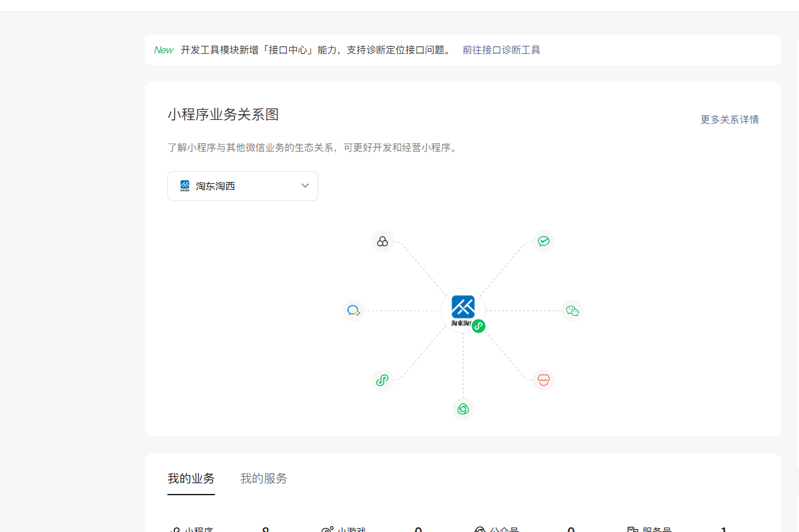Click the description text about 微信业务的生态关系
This screenshot has width=799, height=532.
point(313,148)
